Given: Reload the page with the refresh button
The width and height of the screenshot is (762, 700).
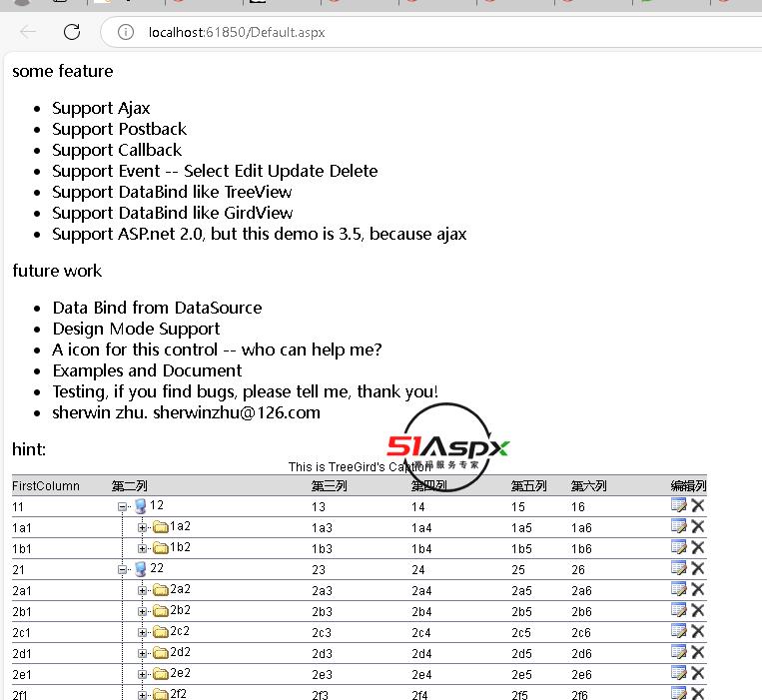Looking at the screenshot, I should (72, 32).
